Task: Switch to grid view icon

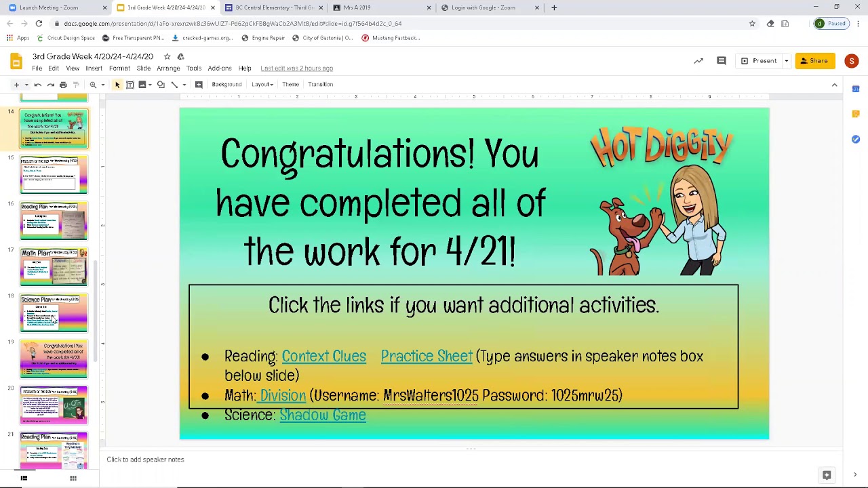Action: click(x=73, y=479)
